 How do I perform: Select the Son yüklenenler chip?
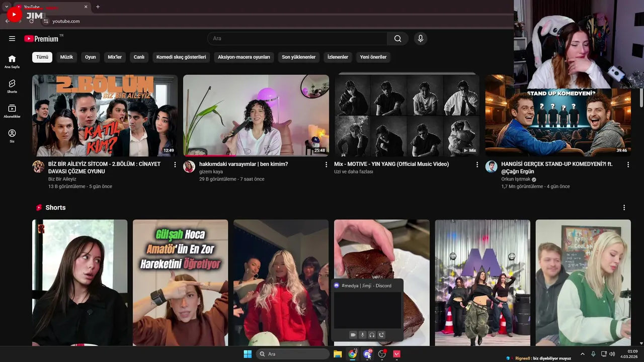pyautogui.click(x=299, y=57)
